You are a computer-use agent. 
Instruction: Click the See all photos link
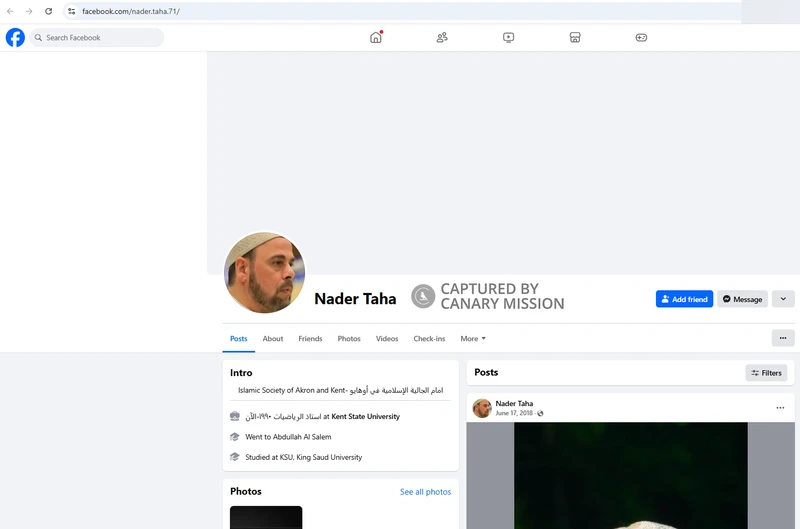(x=426, y=492)
